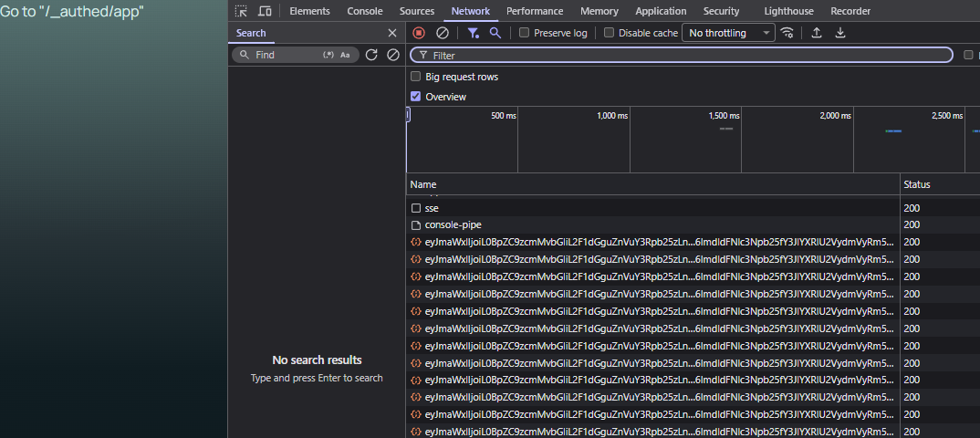The height and width of the screenshot is (438, 980).
Task: Switch to the Console tab
Action: [x=365, y=11]
